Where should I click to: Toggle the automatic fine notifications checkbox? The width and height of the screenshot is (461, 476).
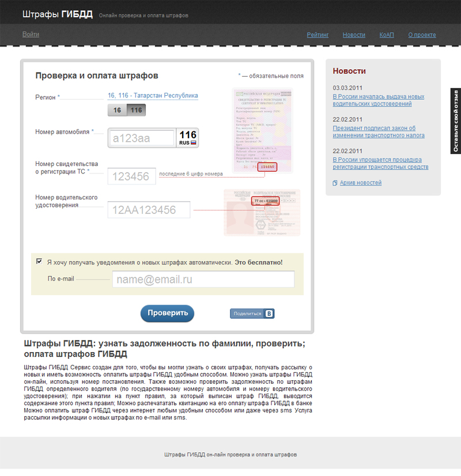point(39,261)
